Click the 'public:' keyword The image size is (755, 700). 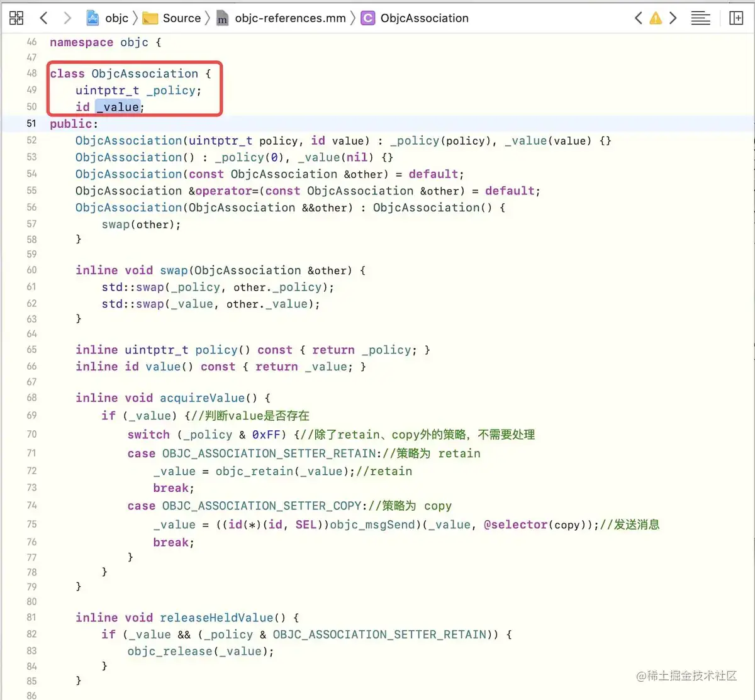(x=74, y=124)
